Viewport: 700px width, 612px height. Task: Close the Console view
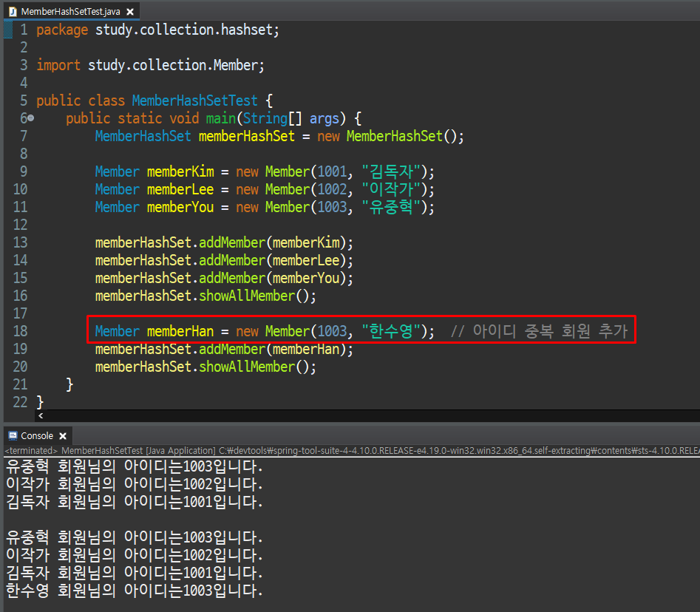point(63,436)
